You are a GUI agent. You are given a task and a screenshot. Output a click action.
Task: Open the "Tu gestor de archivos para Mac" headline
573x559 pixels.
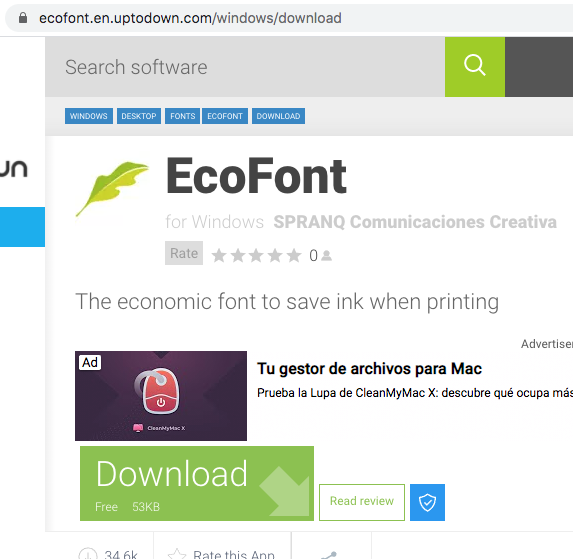click(x=369, y=369)
